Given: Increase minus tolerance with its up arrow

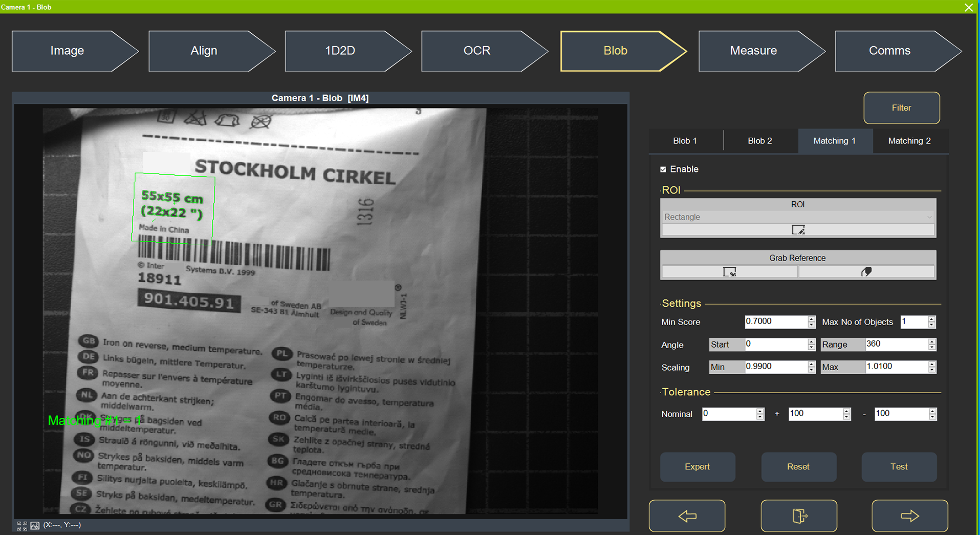Looking at the screenshot, I should [x=933, y=411].
